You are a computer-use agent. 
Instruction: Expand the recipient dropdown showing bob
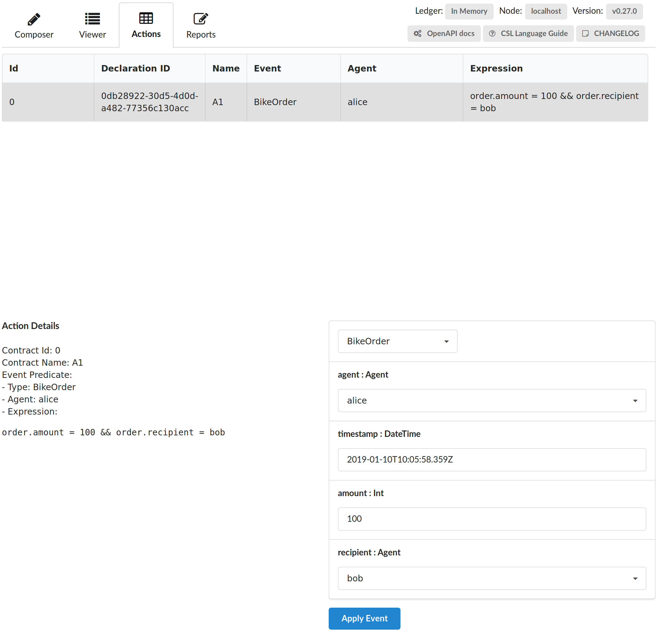[x=492, y=578]
